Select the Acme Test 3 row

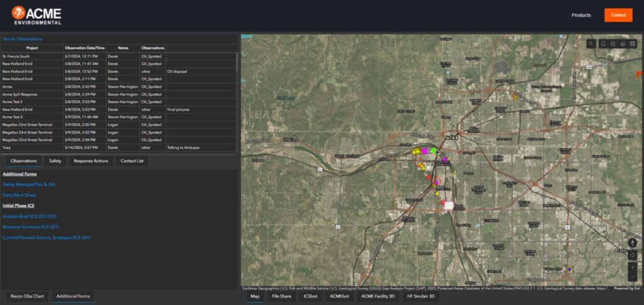click(118, 117)
